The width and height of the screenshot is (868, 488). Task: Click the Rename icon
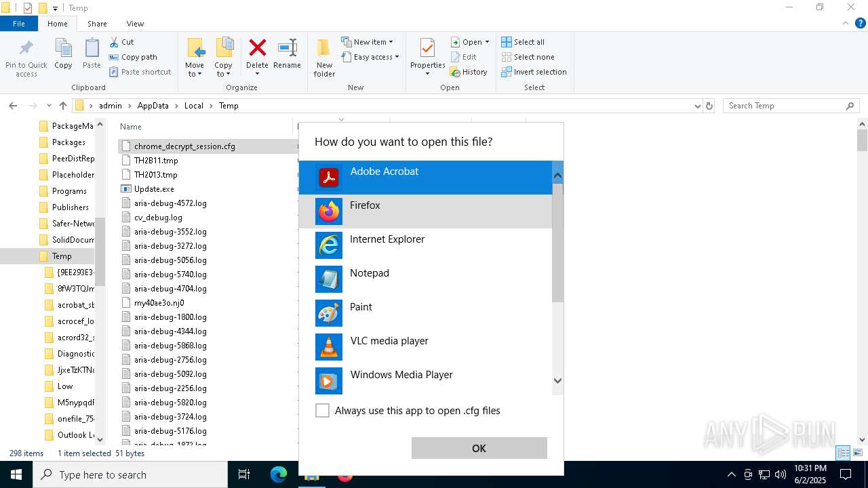287,48
